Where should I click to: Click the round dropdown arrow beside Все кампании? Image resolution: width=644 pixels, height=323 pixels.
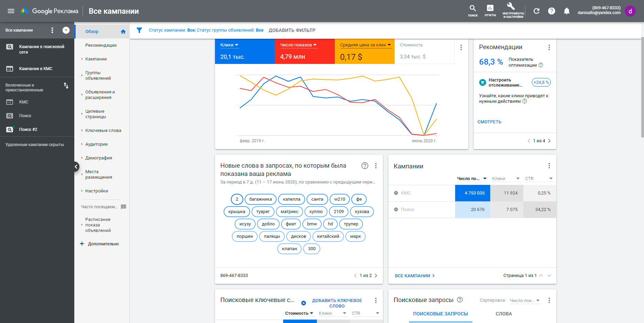[x=66, y=30]
